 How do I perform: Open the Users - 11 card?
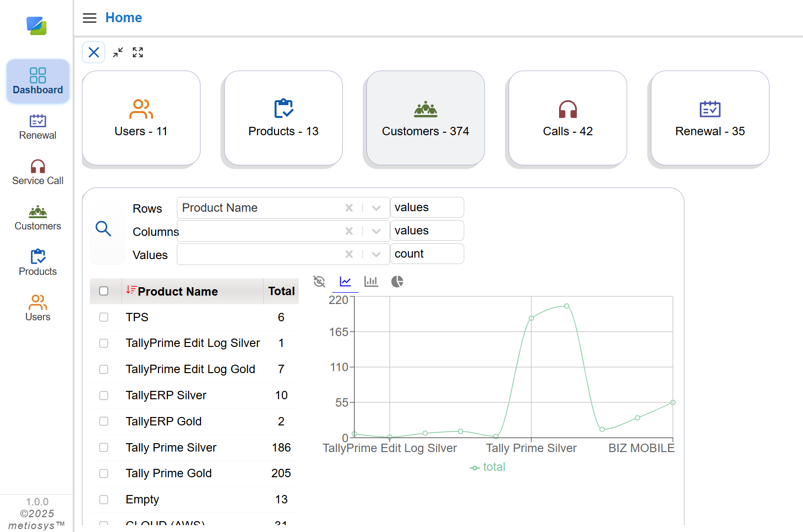[x=141, y=118]
